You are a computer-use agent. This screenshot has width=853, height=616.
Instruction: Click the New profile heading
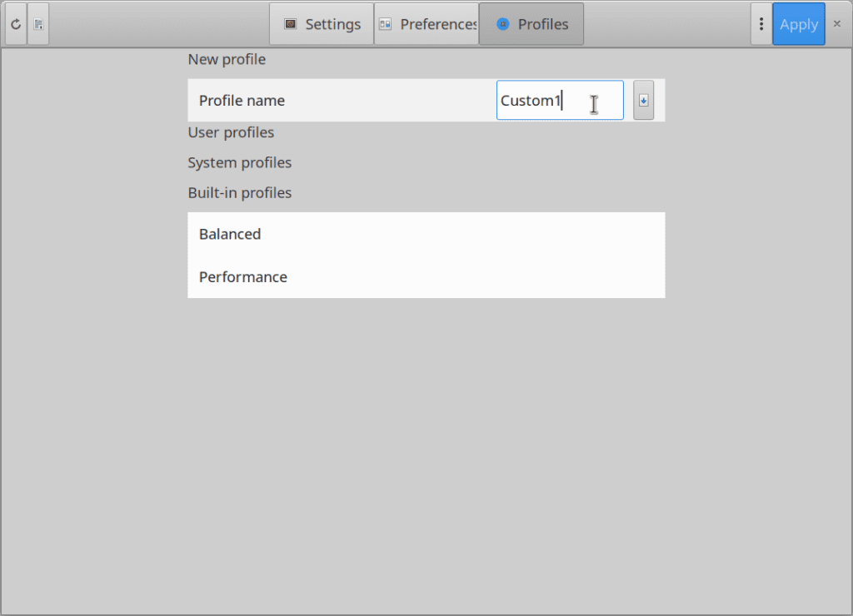227,59
